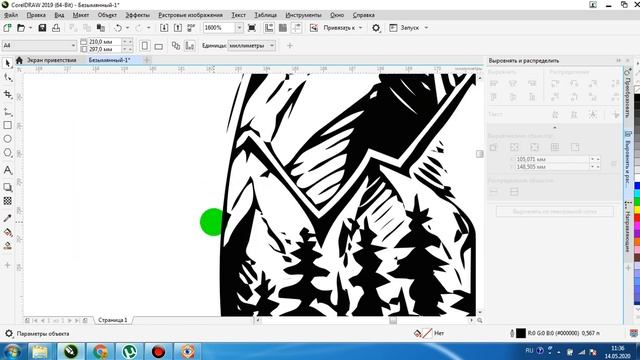Toggle the Snap off button
640x360 pixels.
313,28
